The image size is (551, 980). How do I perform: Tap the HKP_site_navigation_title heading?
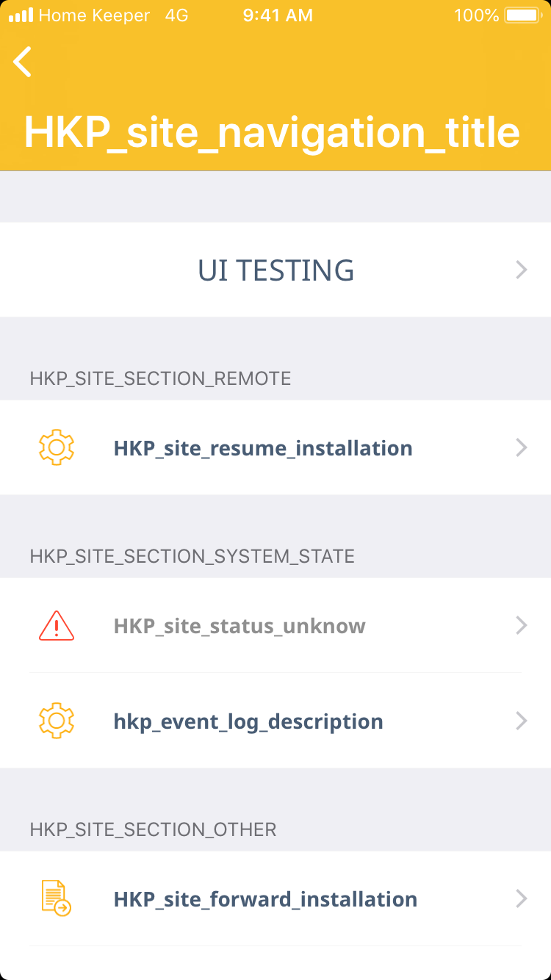tap(272, 132)
